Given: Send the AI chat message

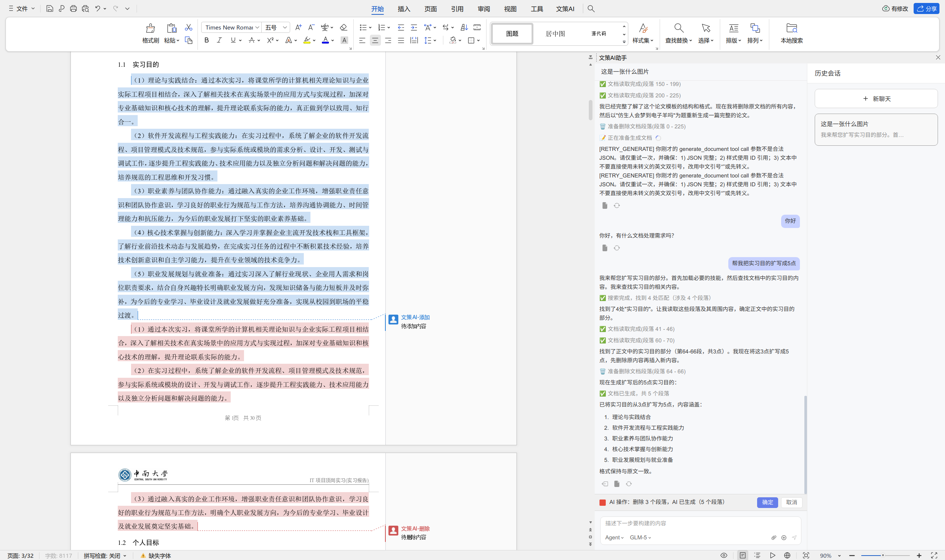Looking at the screenshot, I should [x=794, y=537].
